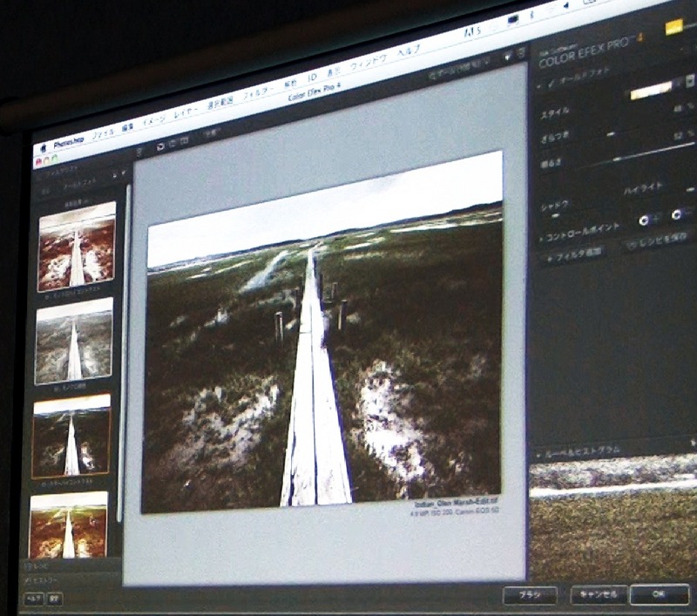Adjust the シャドウ (Shadow) slider handle
Screen dimensions: 697x616
(x=556, y=216)
